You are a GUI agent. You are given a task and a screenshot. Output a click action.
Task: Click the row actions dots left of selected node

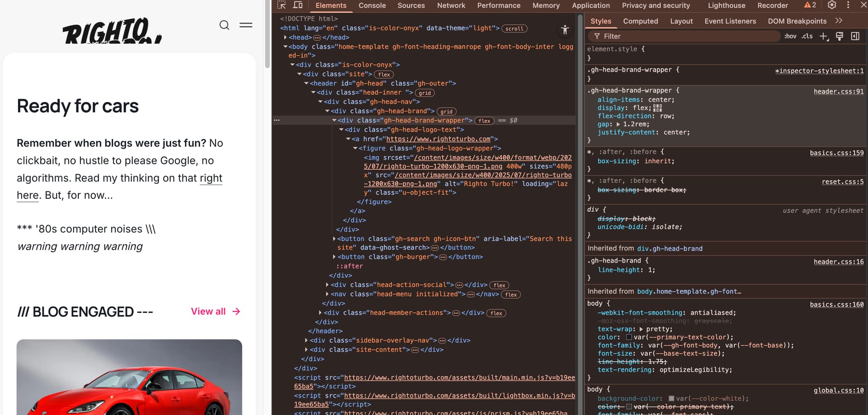click(x=277, y=120)
